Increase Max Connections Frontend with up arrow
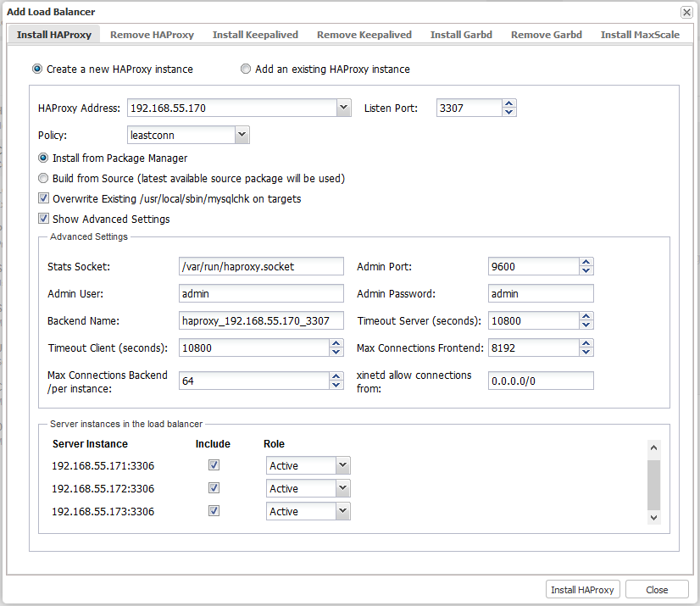This screenshot has height=606, width=700. point(586,343)
